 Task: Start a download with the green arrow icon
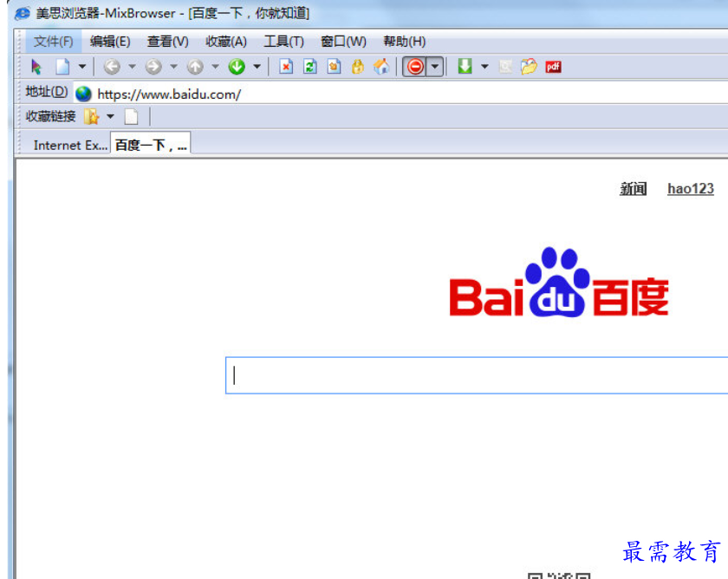(x=465, y=67)
